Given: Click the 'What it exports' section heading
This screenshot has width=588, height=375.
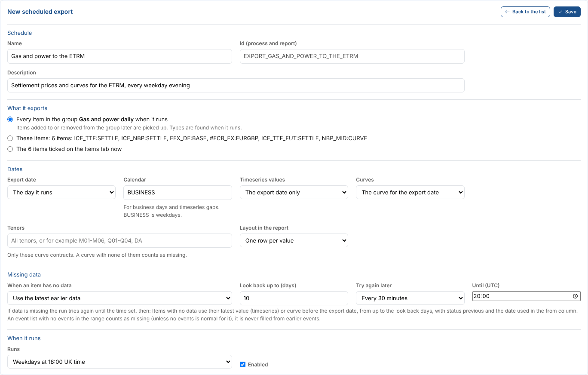Looking at the screenshot, I should (x=28, y=108).
